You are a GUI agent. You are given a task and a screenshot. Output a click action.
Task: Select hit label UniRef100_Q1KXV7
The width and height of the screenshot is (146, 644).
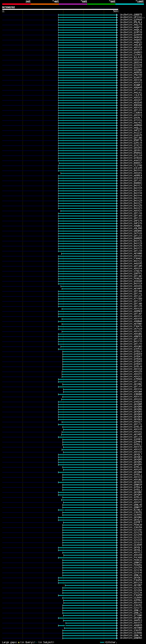pos(131,67)
